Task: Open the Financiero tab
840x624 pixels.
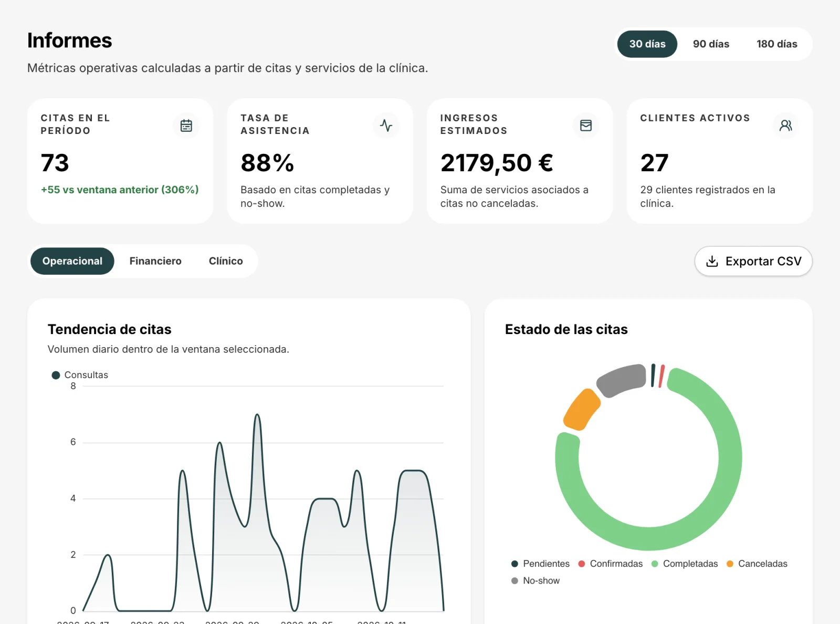Action: coord(155,261)
